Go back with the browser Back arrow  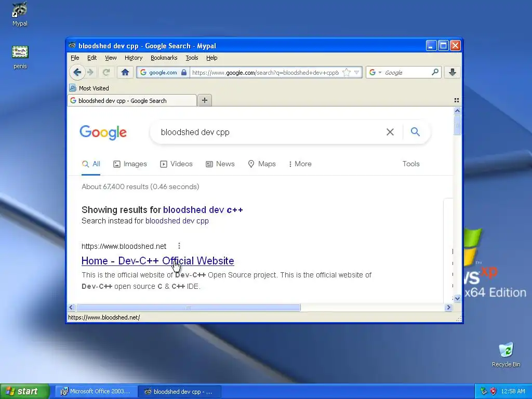click(77, 72)
